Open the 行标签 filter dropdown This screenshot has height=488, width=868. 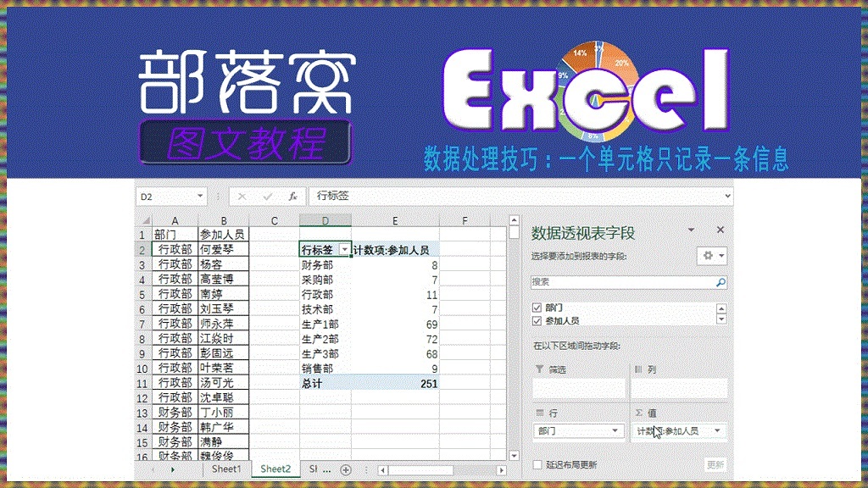click(x=344, y=250)
